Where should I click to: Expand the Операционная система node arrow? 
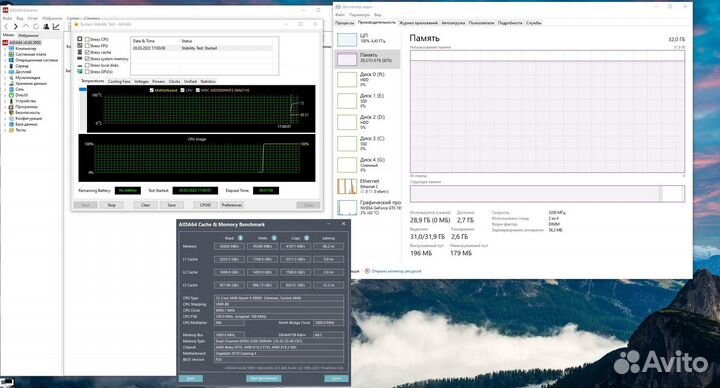point(5,60)
